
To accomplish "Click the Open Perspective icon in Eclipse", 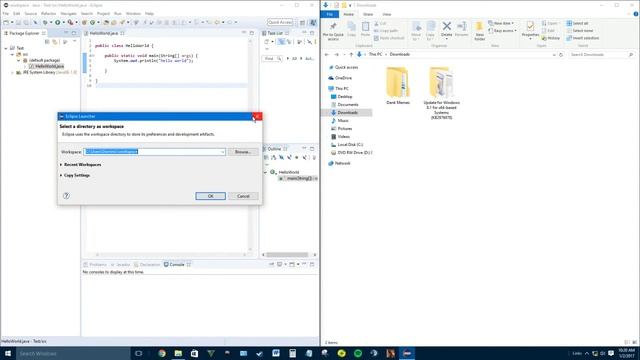I will pyautogui.click(x=302, y=22).
